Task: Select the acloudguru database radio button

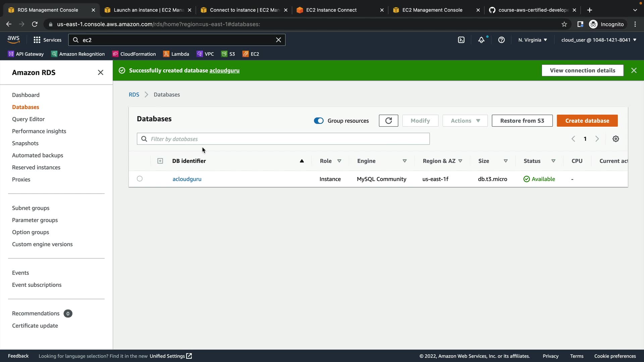Action: pyautogui.click(x=140, y=179)
